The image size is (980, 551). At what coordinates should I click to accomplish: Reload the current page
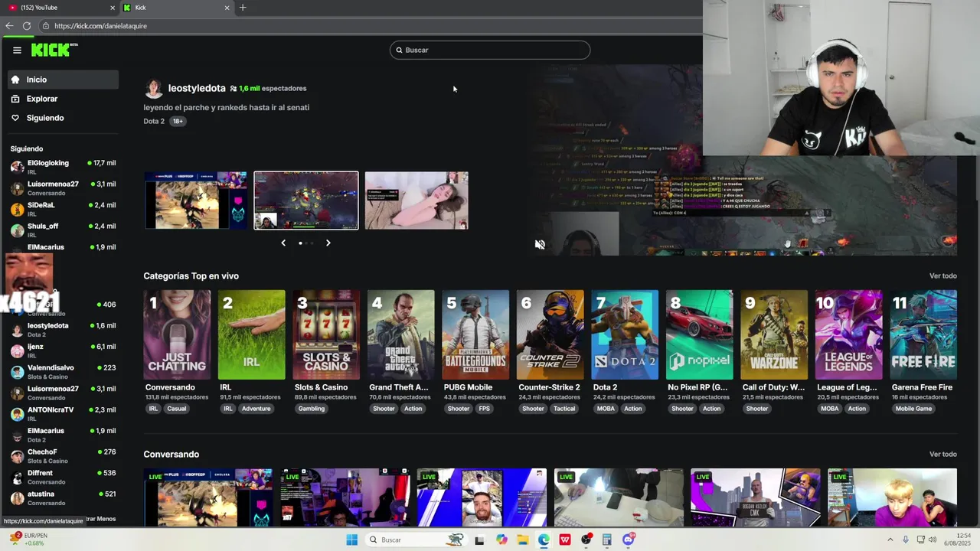click(x=27, y=26)
